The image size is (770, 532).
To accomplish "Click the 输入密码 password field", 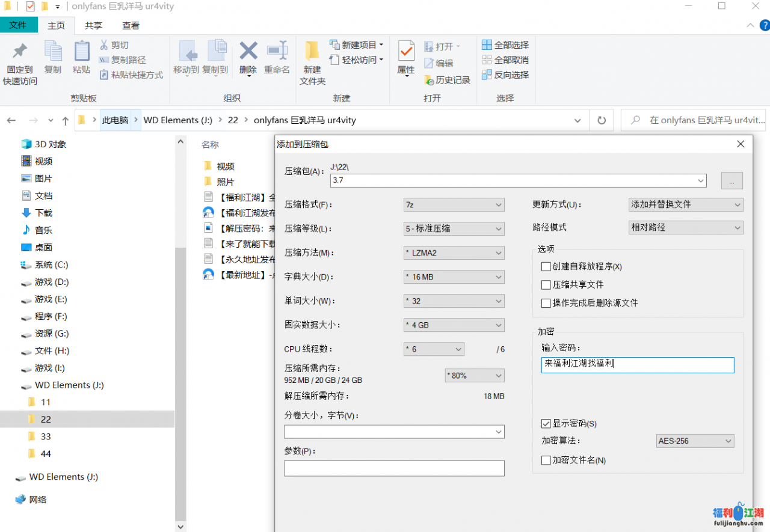I will click(x=638, y=364).
